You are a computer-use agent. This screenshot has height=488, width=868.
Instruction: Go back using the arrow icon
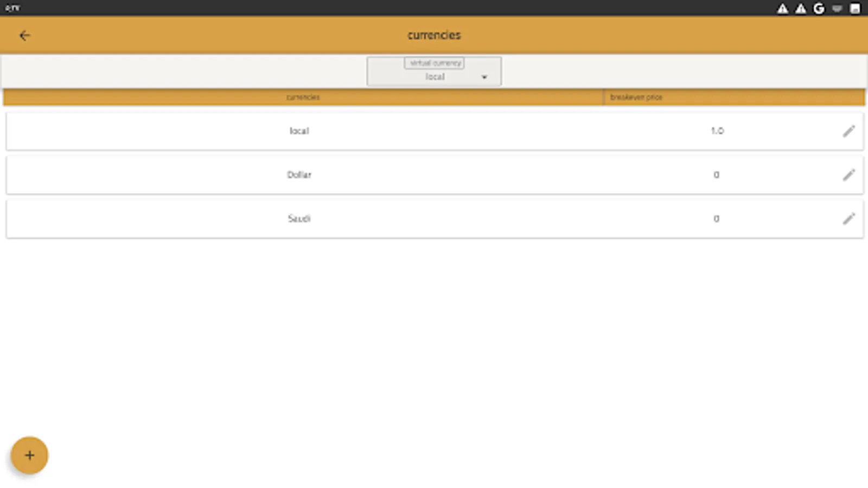(24, 36)
